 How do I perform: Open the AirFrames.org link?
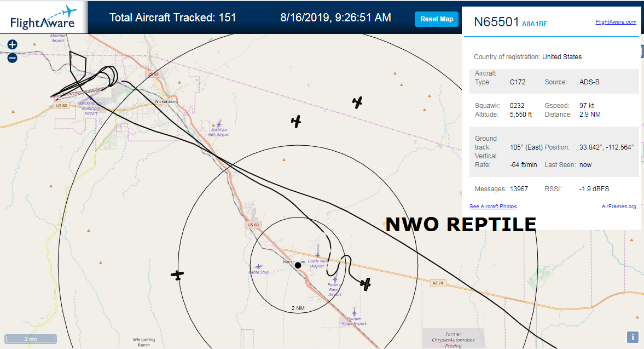[x=618, y=207]
